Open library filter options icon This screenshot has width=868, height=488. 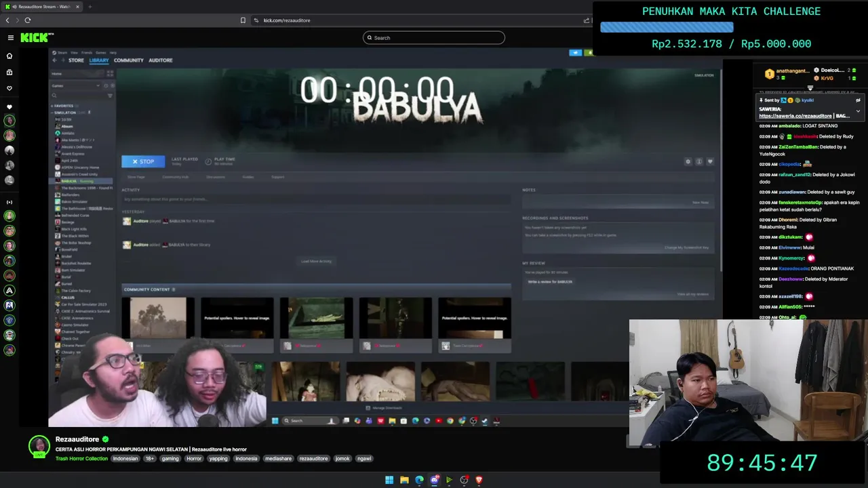[110, 96]
